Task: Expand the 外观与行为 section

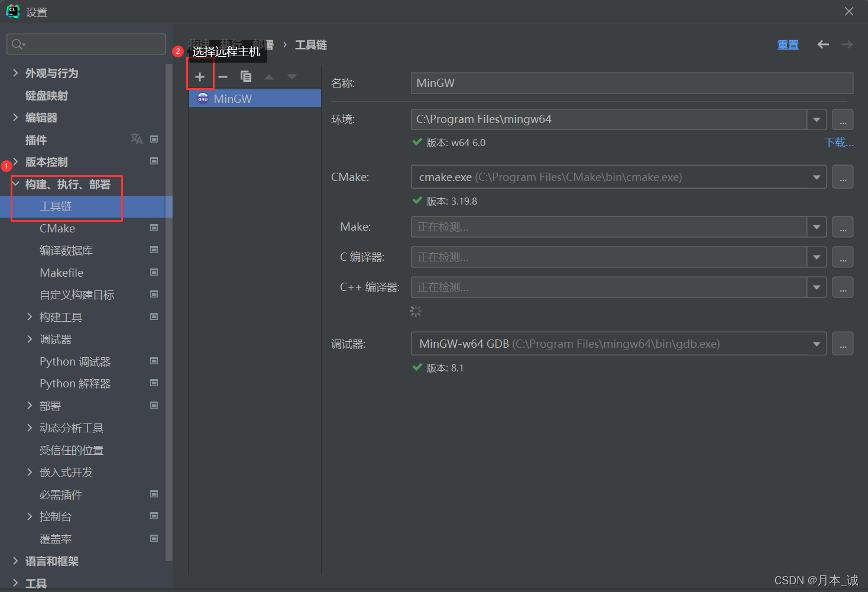Action: [15, 73]
